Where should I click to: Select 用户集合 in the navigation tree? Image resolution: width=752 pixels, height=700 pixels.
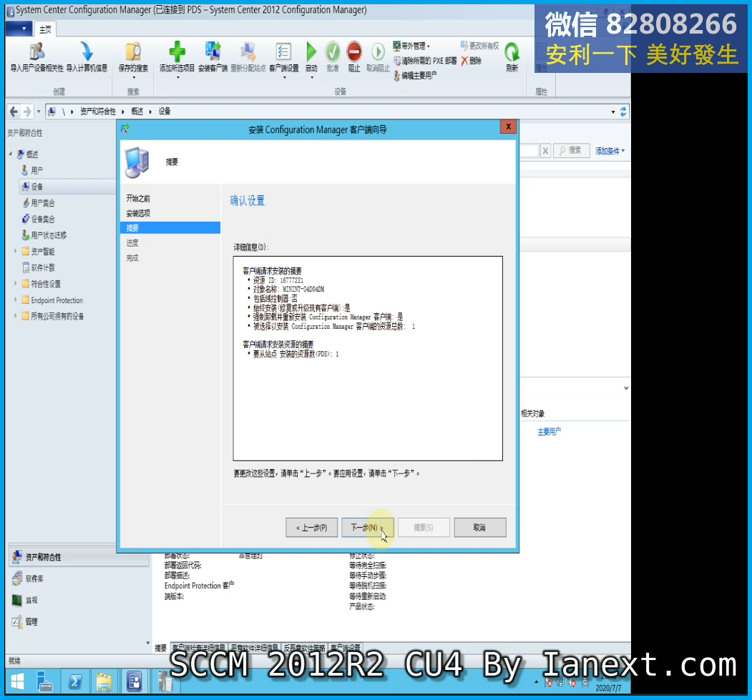[43, 202]
